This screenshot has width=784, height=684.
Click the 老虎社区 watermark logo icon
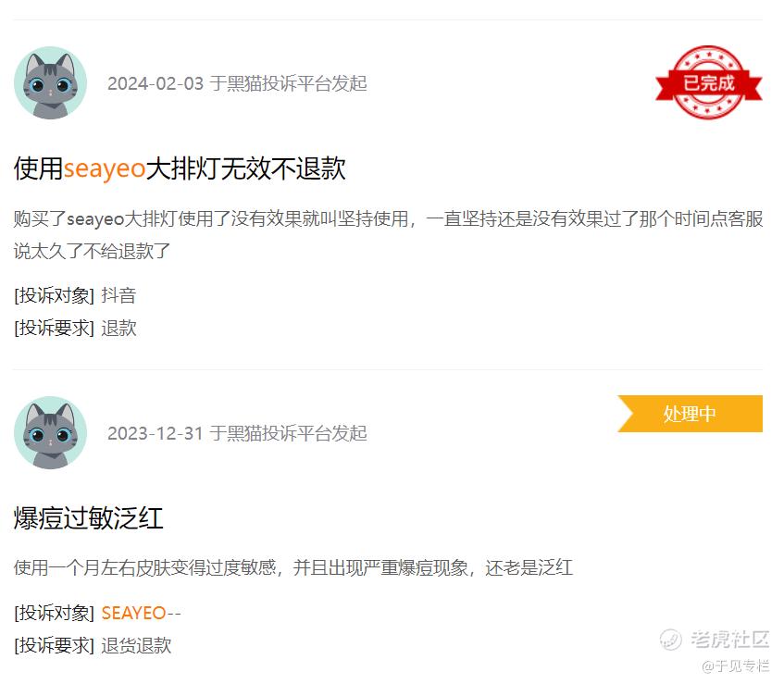[x=670, y=639]
